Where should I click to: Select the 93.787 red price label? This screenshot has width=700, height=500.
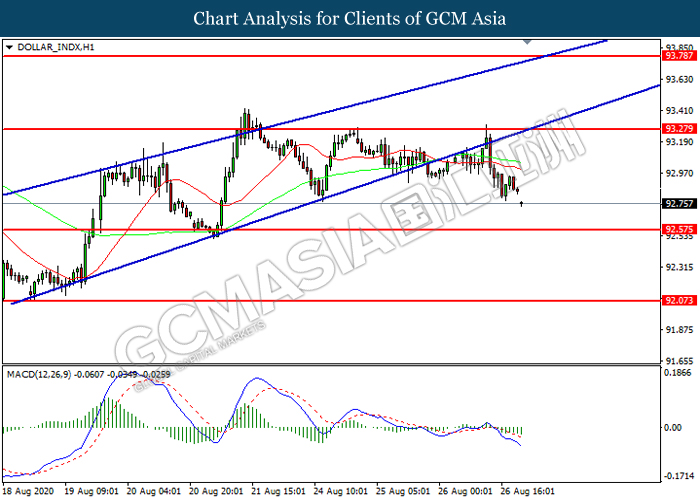point(679,56)
